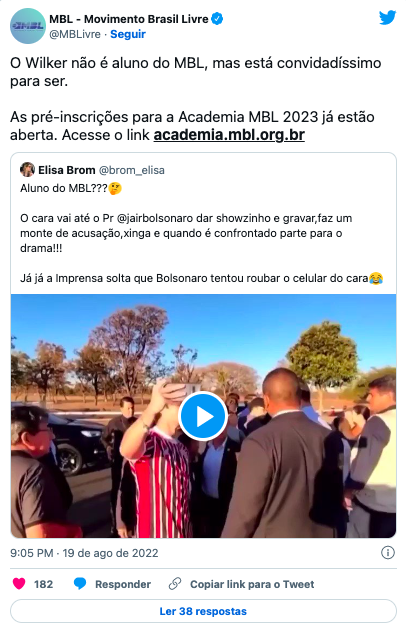Open the Twitter bird logo
Screen dimensions: 406x628
click(388, 17)
